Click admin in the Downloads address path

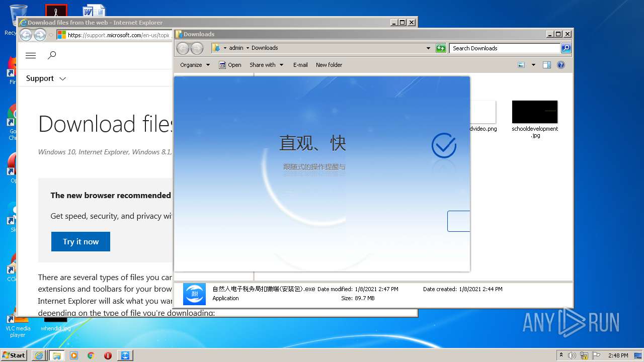236,48
